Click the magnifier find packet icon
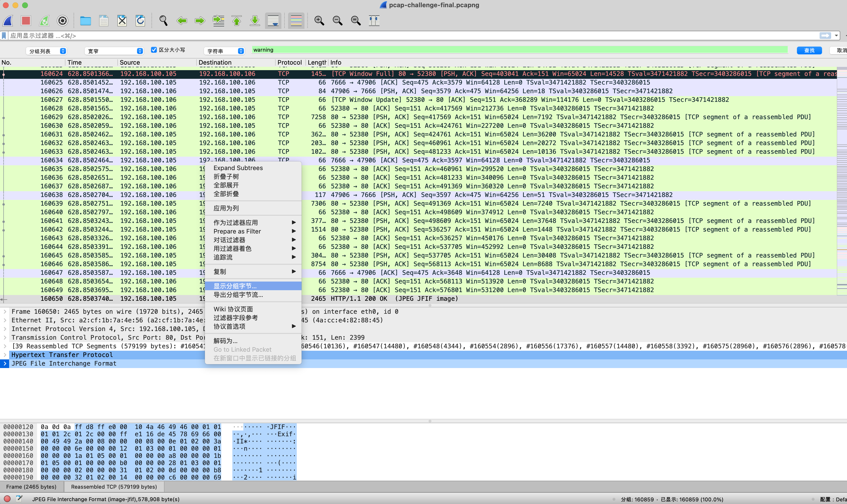Screen dimensions: 847x504 (164, 21)
